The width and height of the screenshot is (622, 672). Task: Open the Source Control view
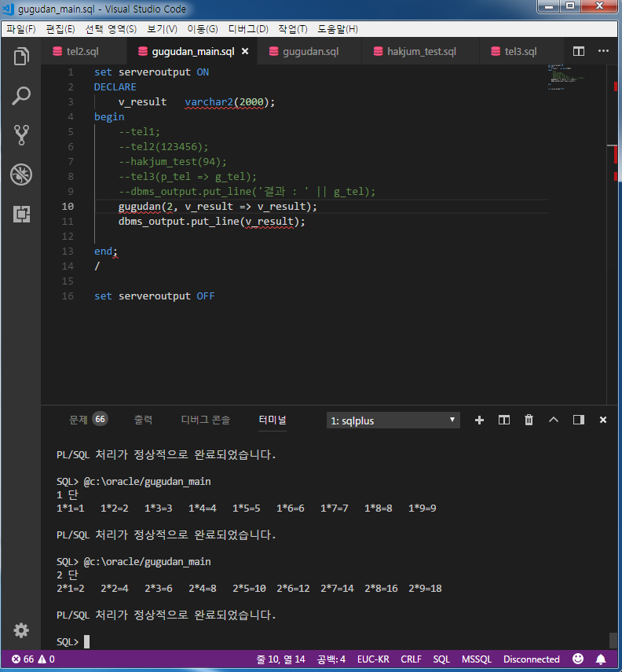[21, 135]
